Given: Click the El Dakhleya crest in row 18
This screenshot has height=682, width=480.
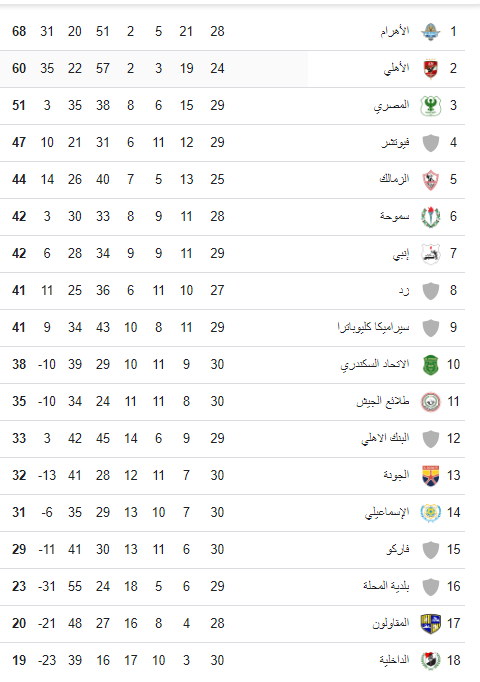Looking at the screenshot, I should (x=430, y=660).
